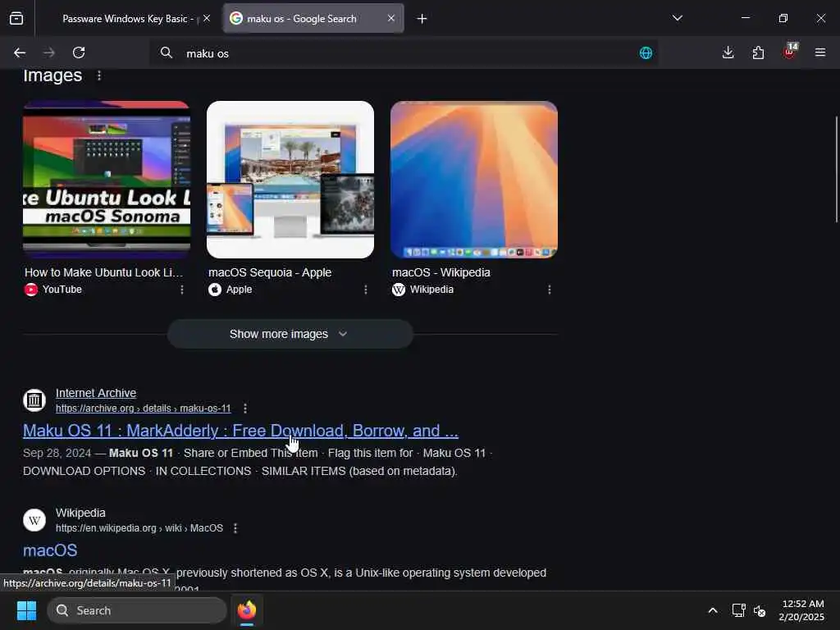840x630 pixels.
Task: Open more options for Internet Archive result
Action: [245, 409]
